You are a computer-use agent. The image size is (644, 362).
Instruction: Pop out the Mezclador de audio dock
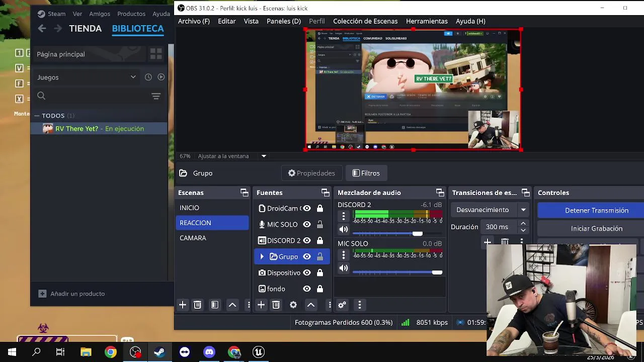(x=440, y=193)
